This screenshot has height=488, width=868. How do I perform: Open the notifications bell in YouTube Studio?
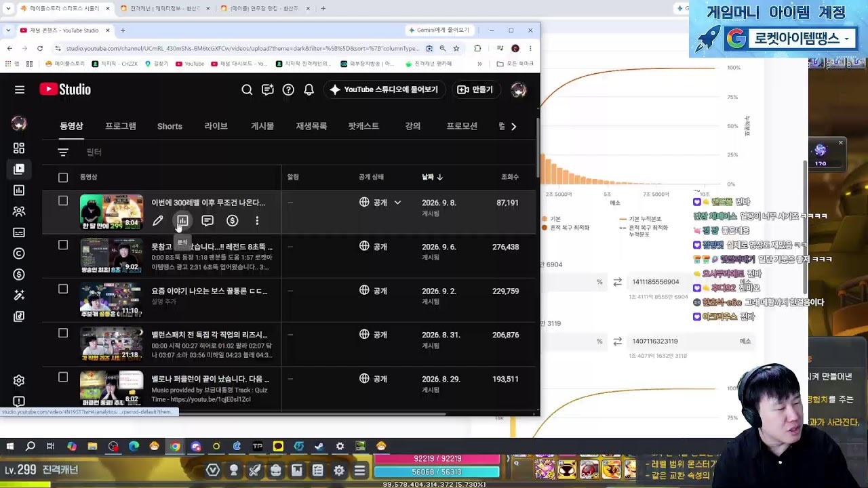click(309, 89)
